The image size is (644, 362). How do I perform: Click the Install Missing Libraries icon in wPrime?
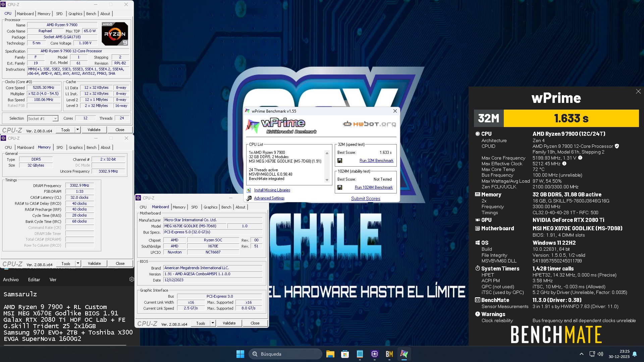click(249, 190)
